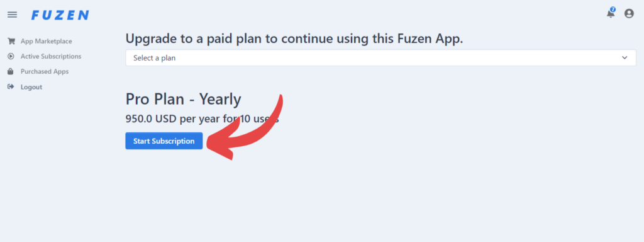Screen dimensions: 644x242
Task: Click the Fuzen logo
Action: (x=60, y=15)
